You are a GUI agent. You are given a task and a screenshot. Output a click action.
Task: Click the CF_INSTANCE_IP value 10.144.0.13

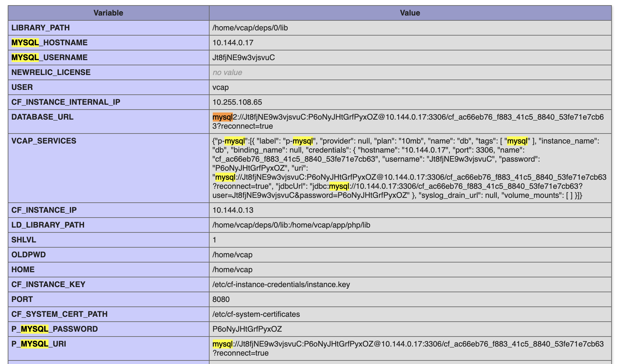[233, 210]
